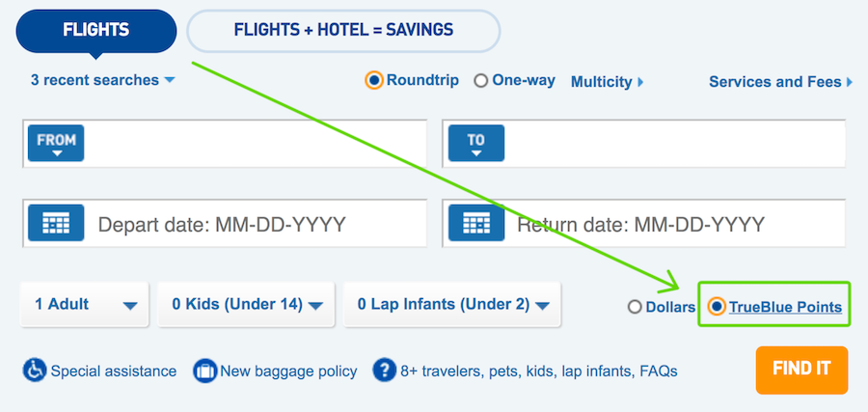
Task: Click the suitcase baggage policy icon
Action: tap(204, 371)
